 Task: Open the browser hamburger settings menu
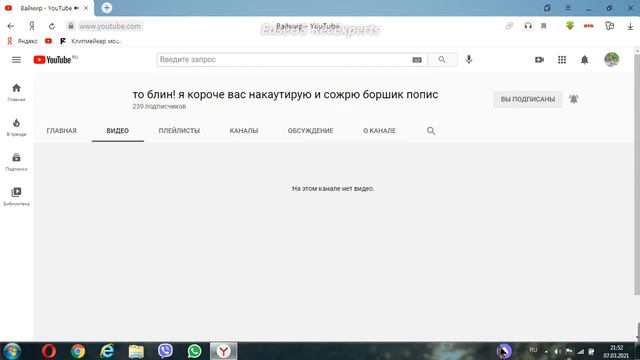568,8
